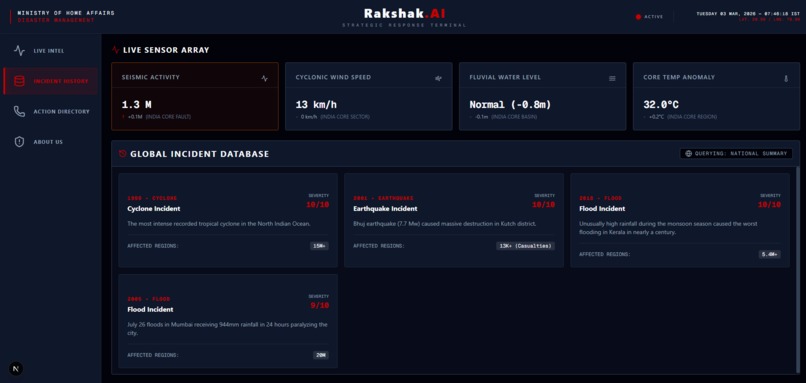Click the 9/10 severity rating
Viewport: 806px width, 383px height.
pyautogui.click(x=320, y=305)
